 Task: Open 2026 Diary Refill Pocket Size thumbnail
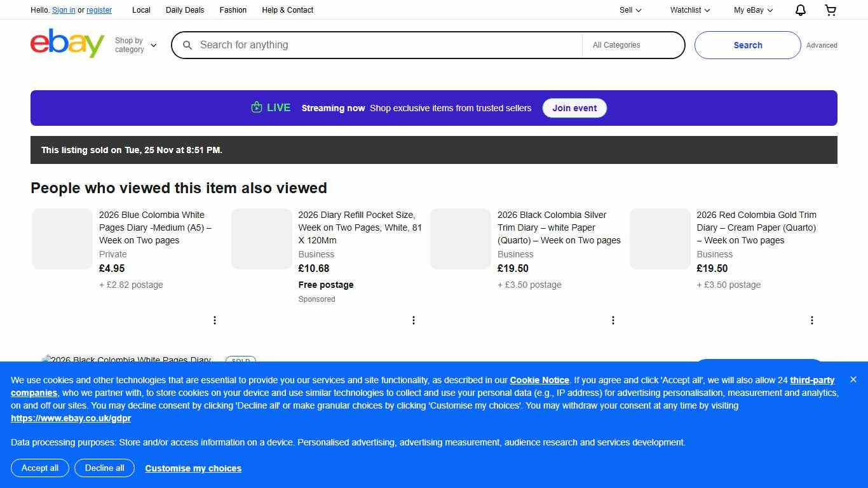(262, 239)
